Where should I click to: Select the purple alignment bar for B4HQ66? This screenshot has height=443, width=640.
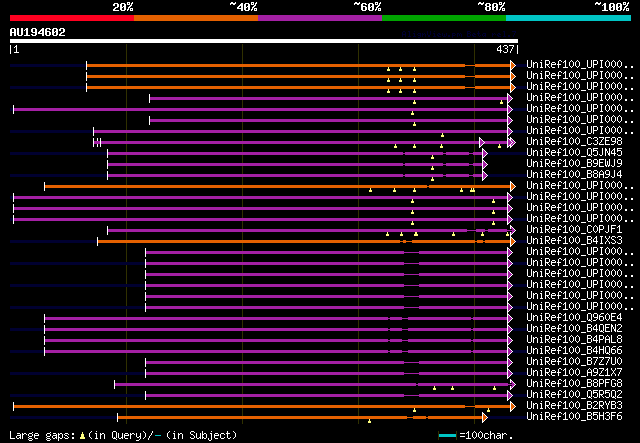pyautogui.click(x=276, y=352)
